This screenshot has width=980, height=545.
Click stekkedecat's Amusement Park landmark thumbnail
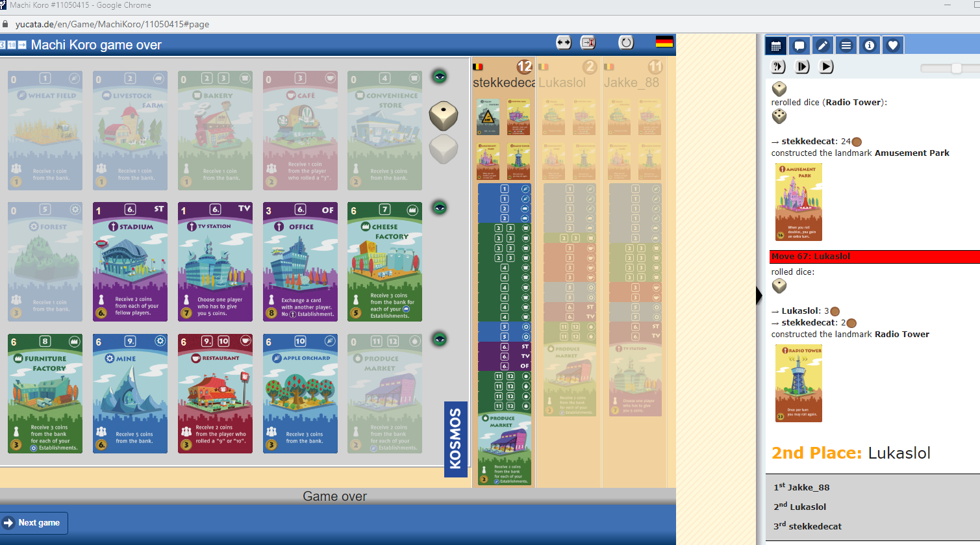coord(487,161)
